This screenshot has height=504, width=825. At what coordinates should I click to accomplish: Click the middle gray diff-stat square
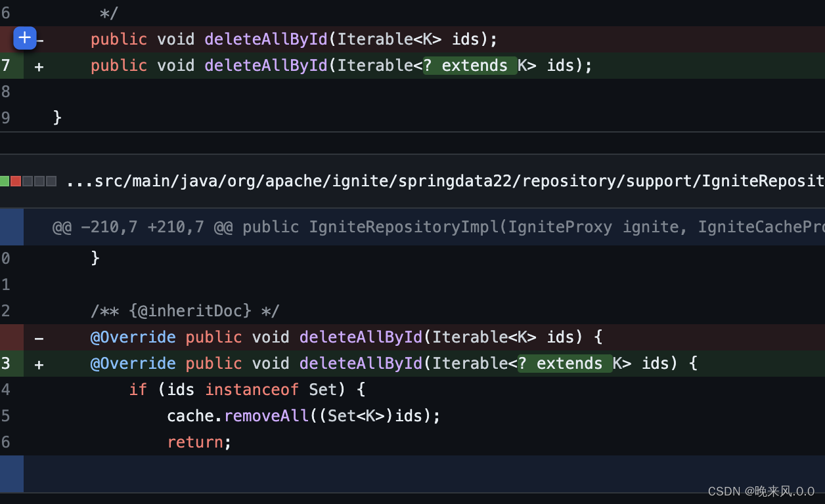39,180
